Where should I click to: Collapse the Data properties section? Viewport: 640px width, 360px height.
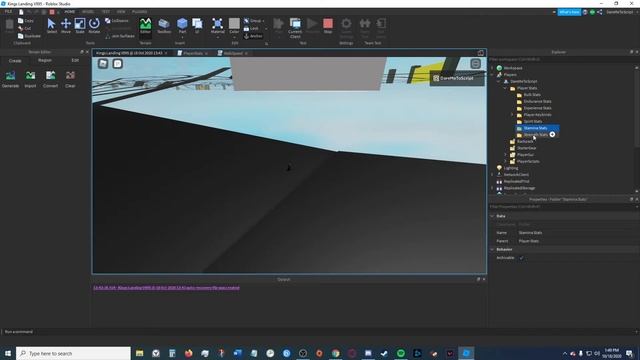[492, 216]
